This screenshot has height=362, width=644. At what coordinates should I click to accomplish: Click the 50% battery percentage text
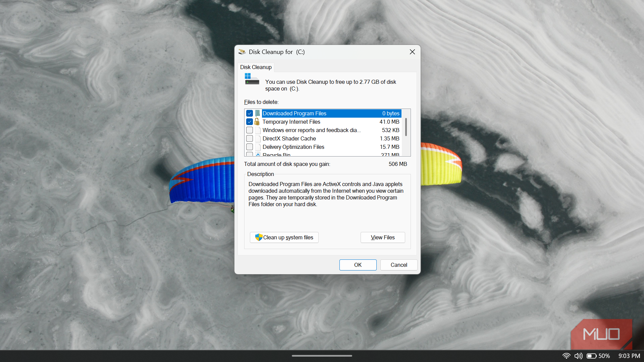[x=604, y=356]
